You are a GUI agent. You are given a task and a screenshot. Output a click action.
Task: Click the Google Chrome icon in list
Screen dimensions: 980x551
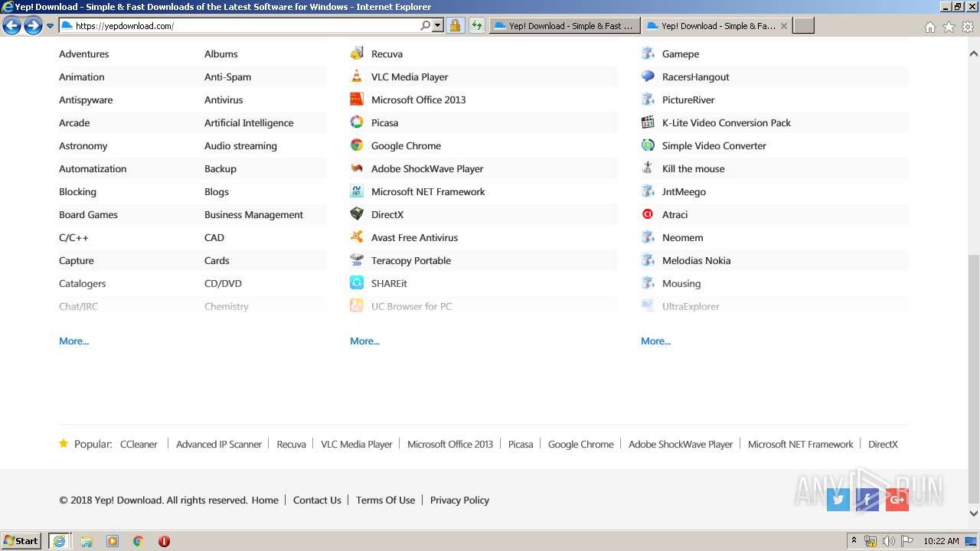point(357,145)
